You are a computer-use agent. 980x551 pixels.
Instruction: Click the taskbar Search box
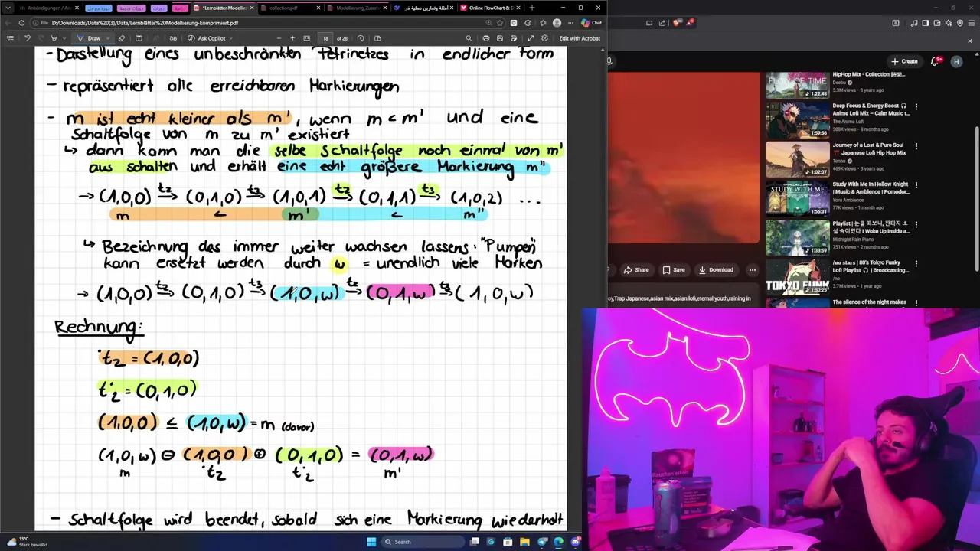422,542
